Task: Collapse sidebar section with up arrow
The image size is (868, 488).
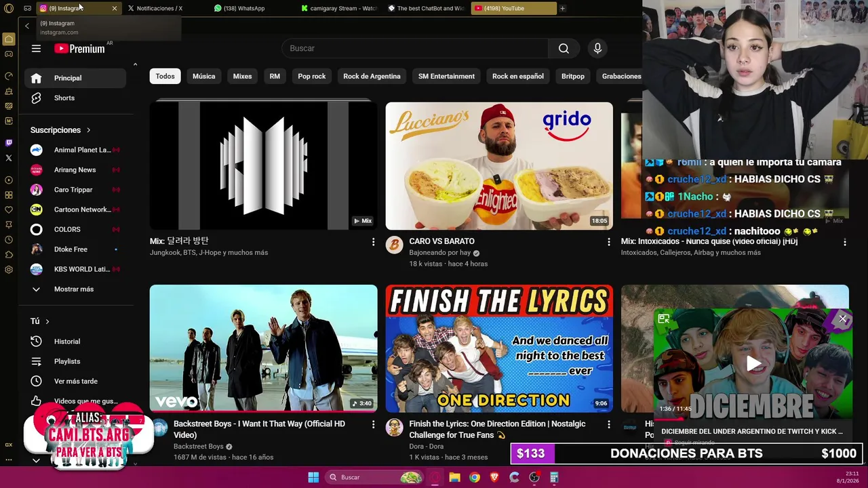Action: [135, 64]
